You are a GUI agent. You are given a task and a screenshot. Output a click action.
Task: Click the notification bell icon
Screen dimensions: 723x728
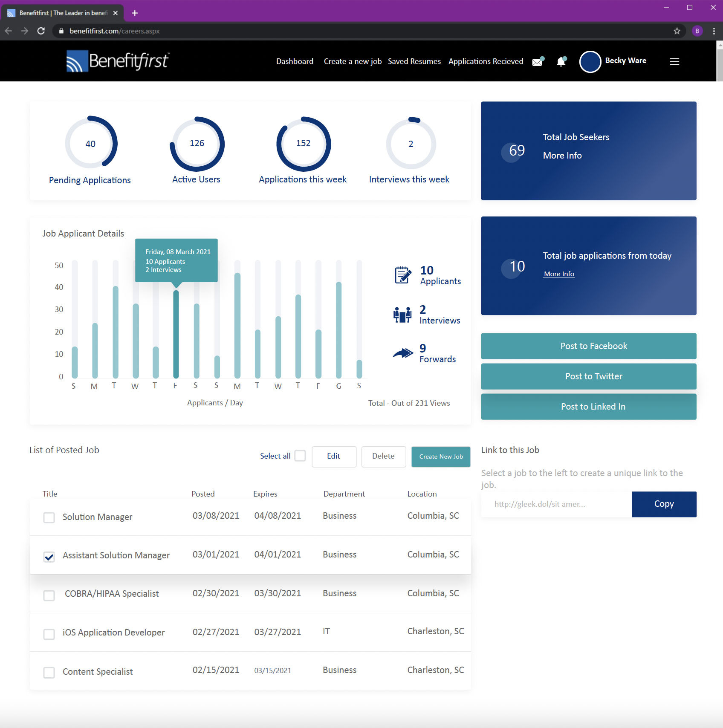561,62
